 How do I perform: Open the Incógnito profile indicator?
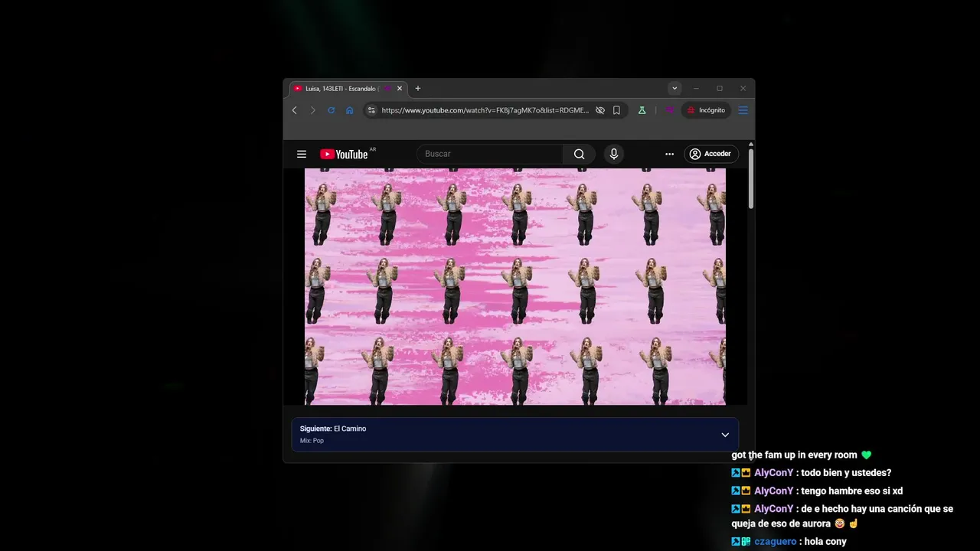[706, 110]
